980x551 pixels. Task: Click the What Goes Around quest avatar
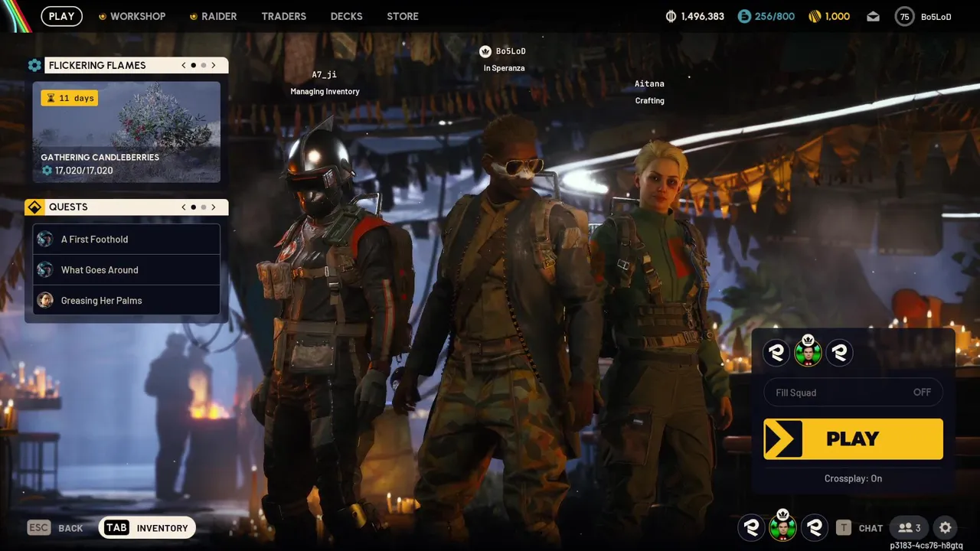45,269
